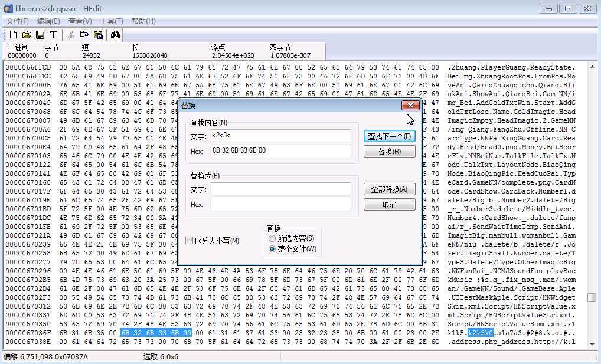The height and width of the screenshot is (364, 601).
Task: Click ASCII text Skin.xml.Script/HNScriptValue.x
Action: [511, 307]
